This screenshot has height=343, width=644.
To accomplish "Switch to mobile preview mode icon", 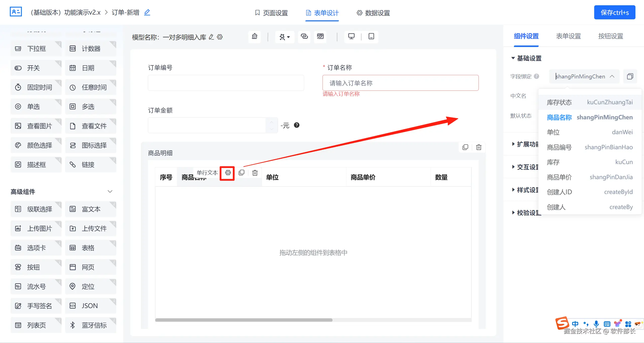I will 371,37.
